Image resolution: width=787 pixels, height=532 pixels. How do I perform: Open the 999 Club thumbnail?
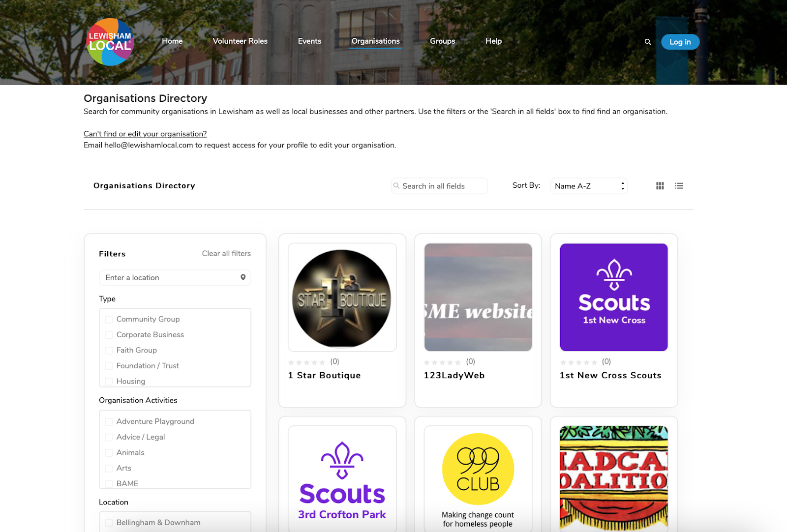tap(478, 479)
